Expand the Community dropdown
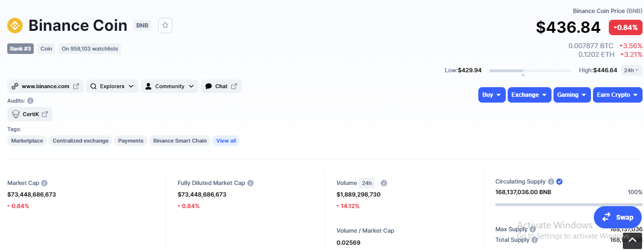 [170, 86]
